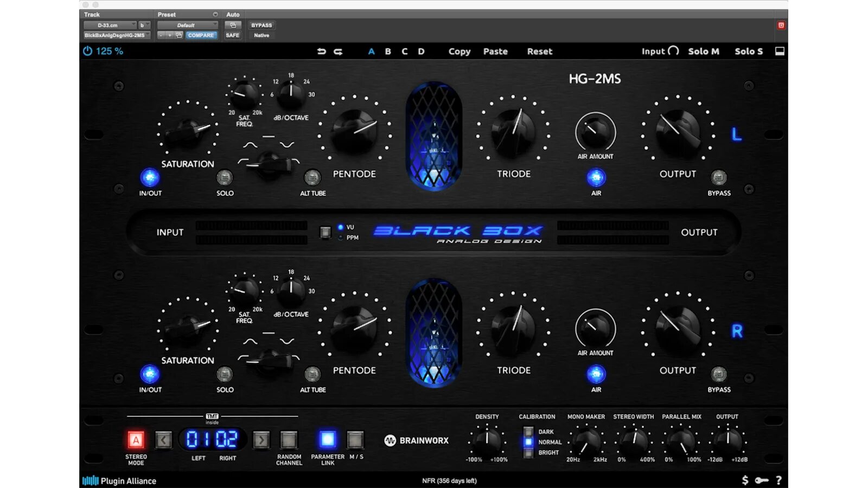
Task: Switch to preset slot D
Action: 422,51
